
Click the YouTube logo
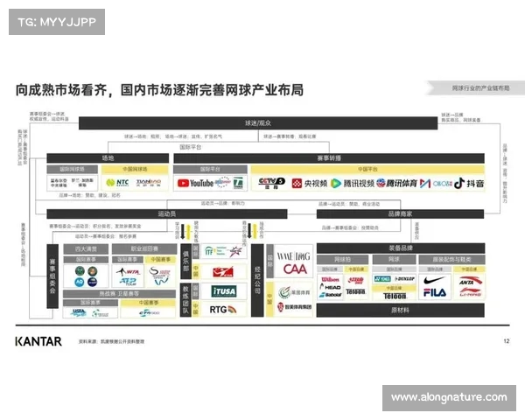pos(195,183)
